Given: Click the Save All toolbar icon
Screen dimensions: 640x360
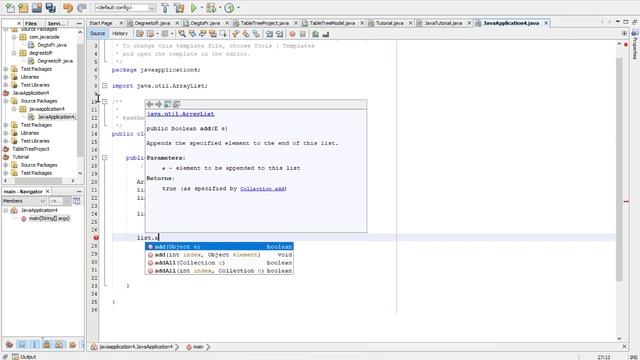Looking at the screenshot, I should (51, 7).
